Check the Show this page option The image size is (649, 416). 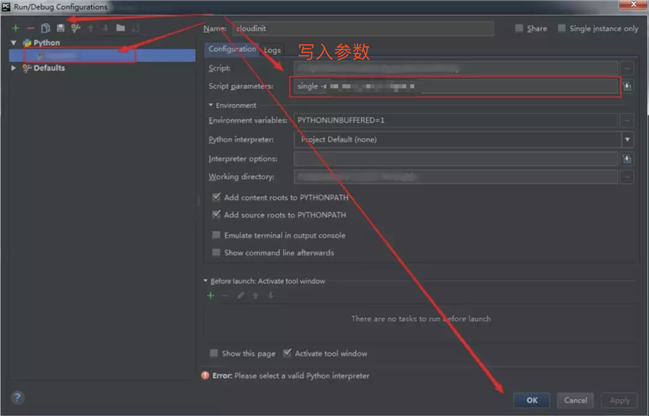pyautogui.click(x=214, y=353)
